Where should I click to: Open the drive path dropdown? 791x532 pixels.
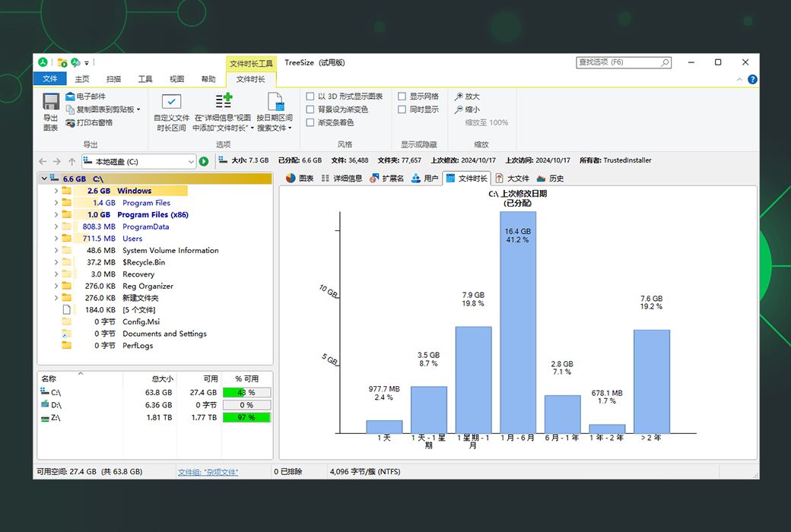[191, 161]
